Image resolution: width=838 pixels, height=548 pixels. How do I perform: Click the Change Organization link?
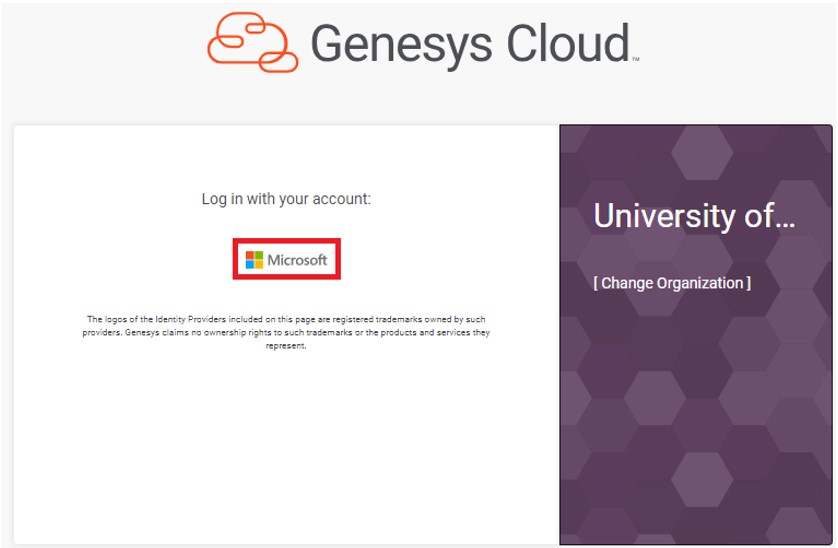tap(672, 283)
